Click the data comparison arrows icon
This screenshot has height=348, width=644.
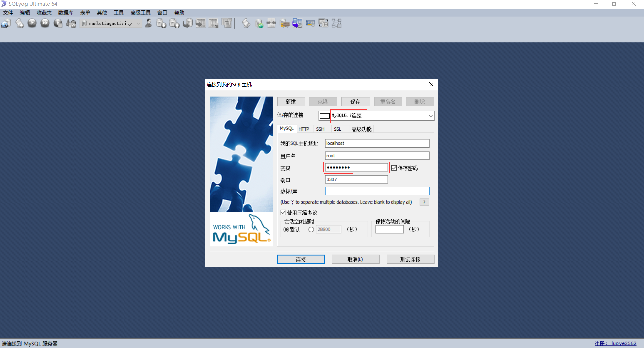coord(271,23)
